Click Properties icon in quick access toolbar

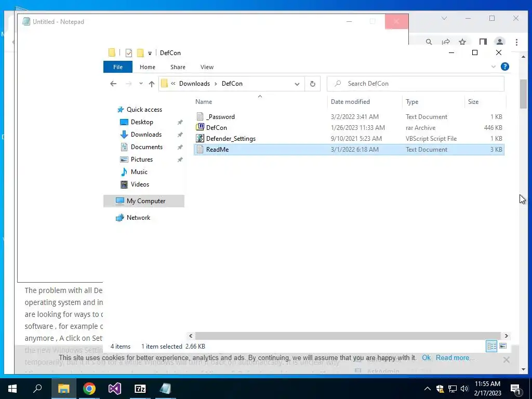tap(129, 53)
